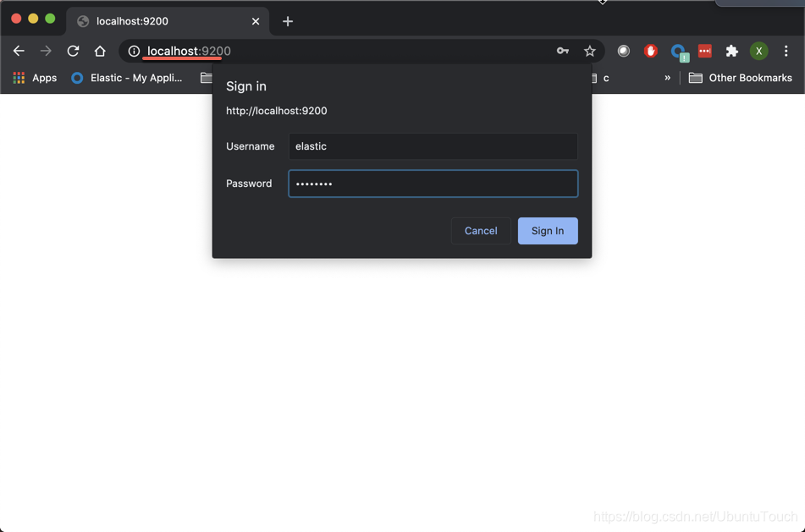Click the Cancel button in Sign in dialog
The height and width of the screenshot is (532, 805).
481,231
